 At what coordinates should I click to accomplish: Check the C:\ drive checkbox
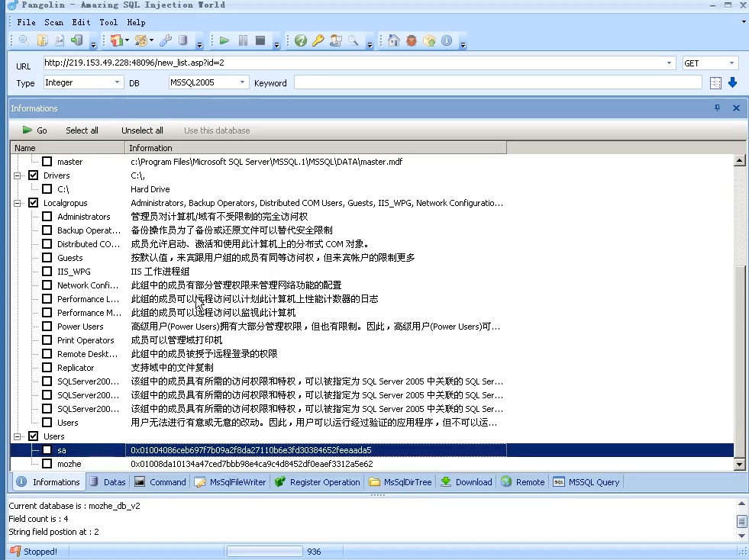(x=47, y=189)
